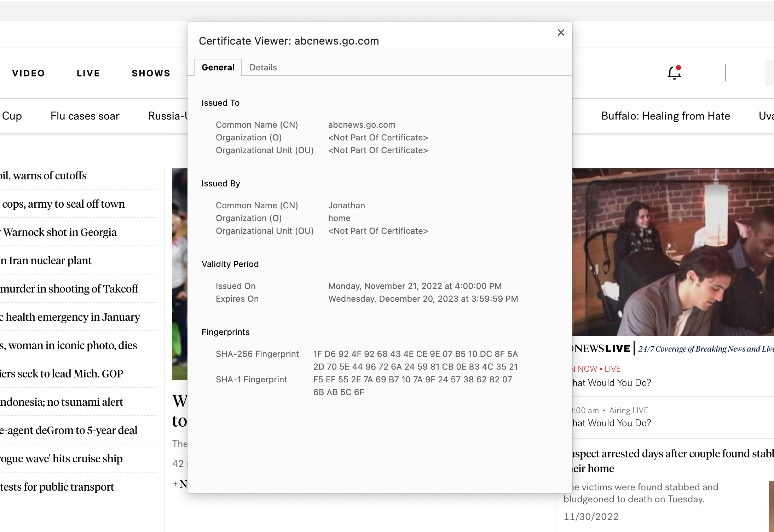Open the partially hidden 'Russia-' topic link

point(168,116)
